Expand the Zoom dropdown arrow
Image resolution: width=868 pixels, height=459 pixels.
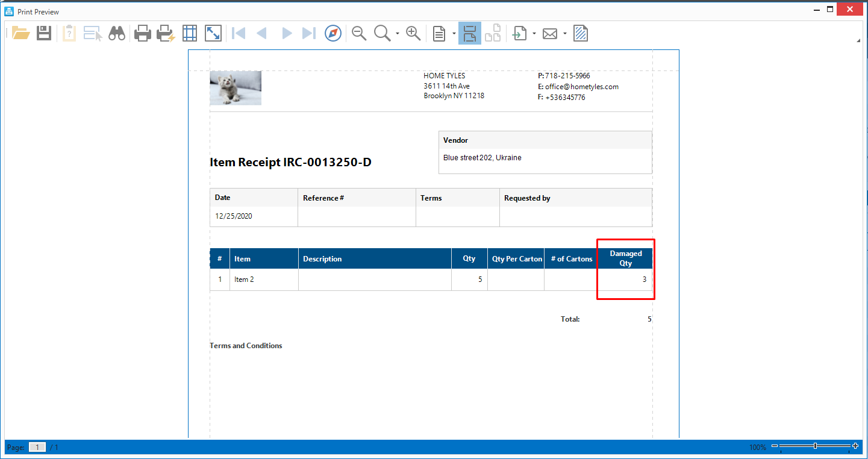[x=397, y=34]
